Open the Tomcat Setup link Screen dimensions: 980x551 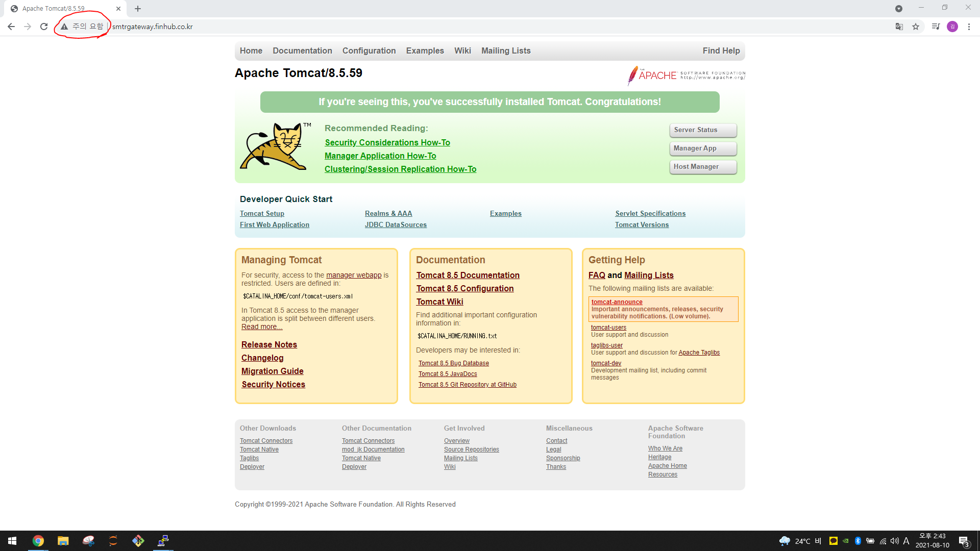click(262, 213)
